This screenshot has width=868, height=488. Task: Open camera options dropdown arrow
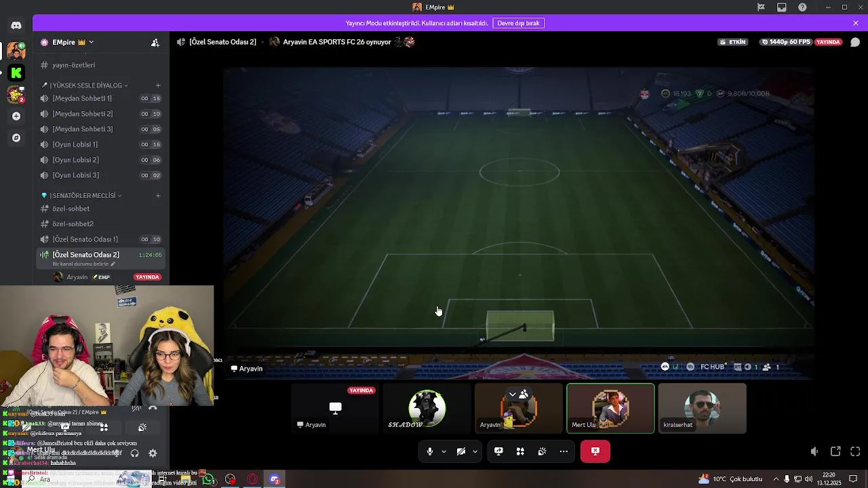point(475,451)
